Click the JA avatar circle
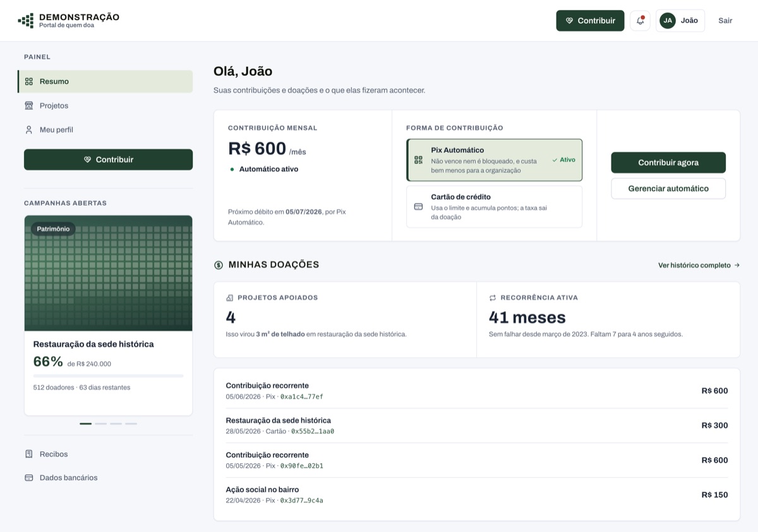The width and height of the screenshot is (758, 532). [668, 20]
